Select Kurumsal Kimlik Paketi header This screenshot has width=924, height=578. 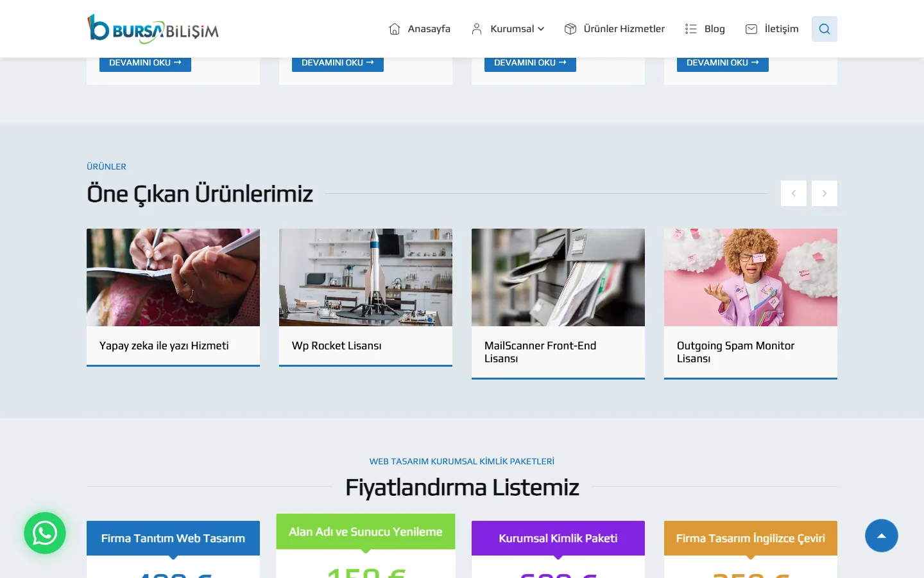point(558,538)
